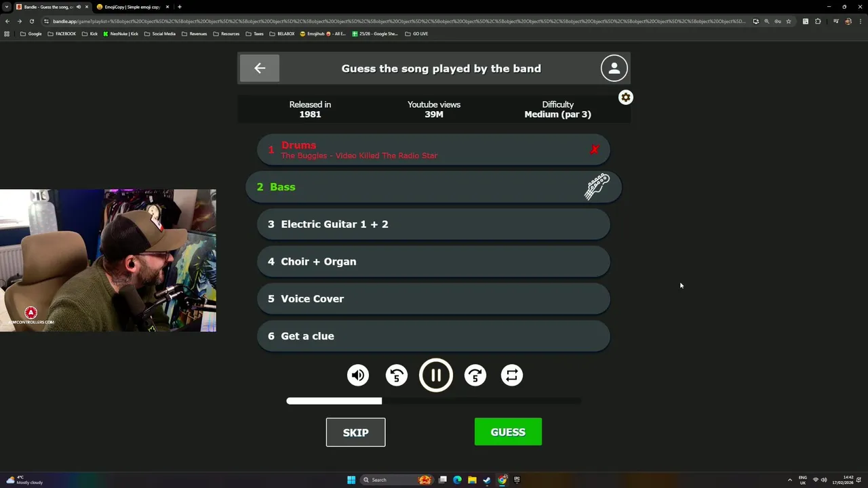Select the Drums row
868x488 pixels.
(x=433, y=150)
